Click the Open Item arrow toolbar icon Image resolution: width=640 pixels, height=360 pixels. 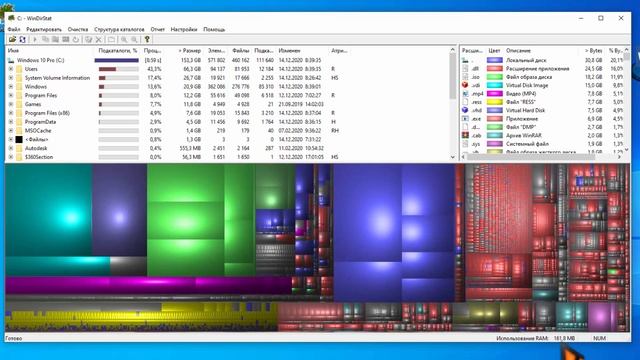(35, 40)
